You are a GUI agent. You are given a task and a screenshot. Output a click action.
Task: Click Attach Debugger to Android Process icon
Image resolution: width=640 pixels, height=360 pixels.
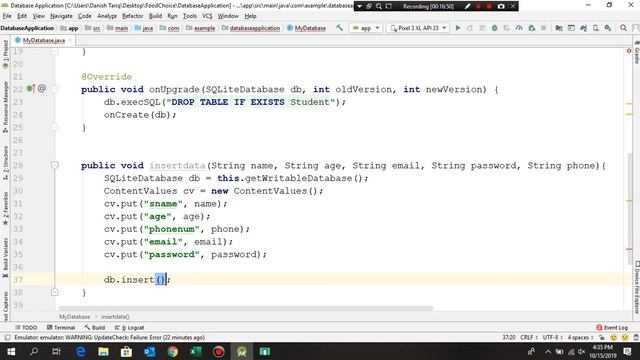tap(531, 28)
